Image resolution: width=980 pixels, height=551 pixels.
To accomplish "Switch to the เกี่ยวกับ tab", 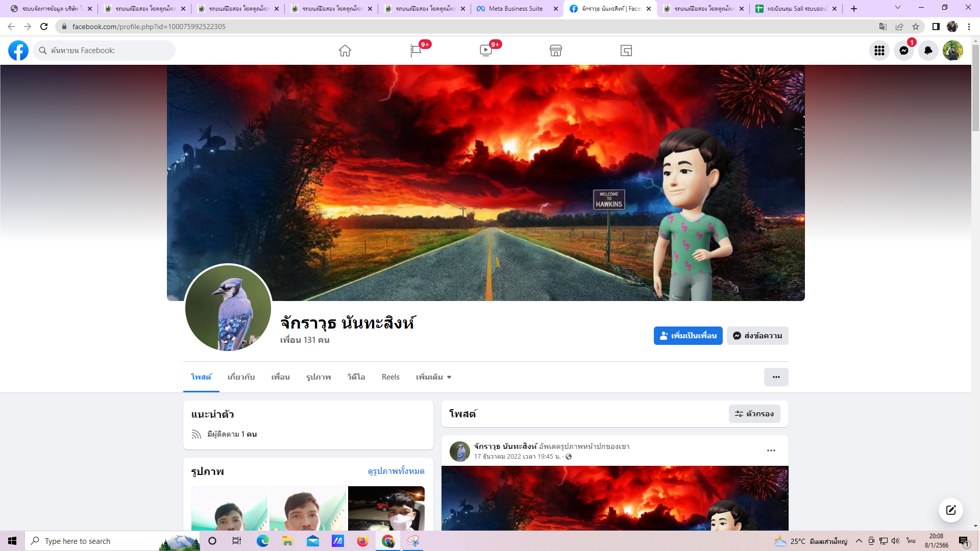I will coord(241,377).
